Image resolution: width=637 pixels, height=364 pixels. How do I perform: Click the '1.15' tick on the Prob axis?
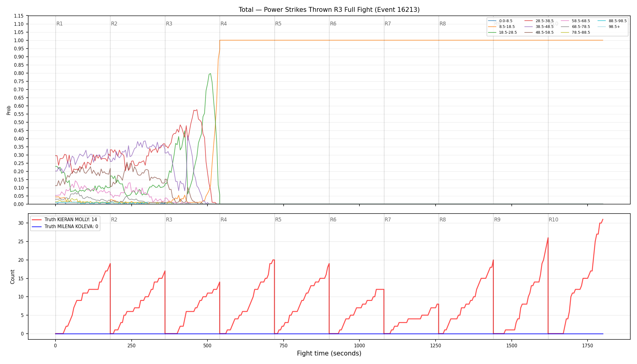point(19,16)
